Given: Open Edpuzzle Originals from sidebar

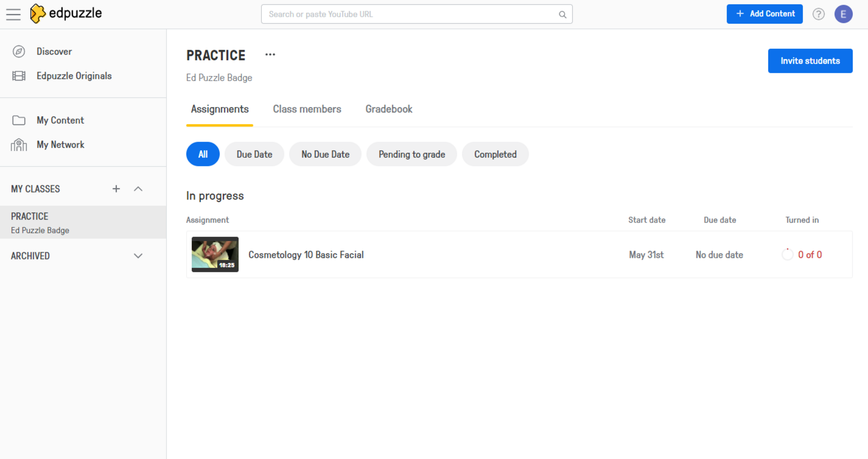Looking at the screenshot, I should 74,76.
